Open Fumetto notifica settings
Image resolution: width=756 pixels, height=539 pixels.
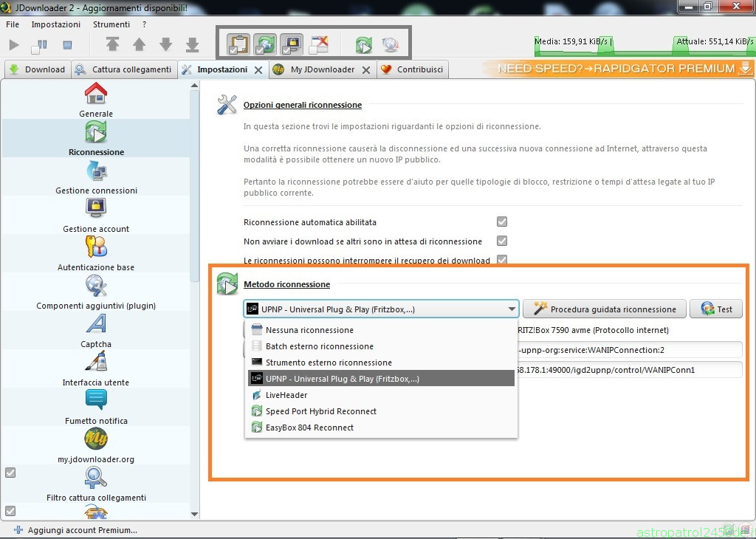(x=96, y=408)
